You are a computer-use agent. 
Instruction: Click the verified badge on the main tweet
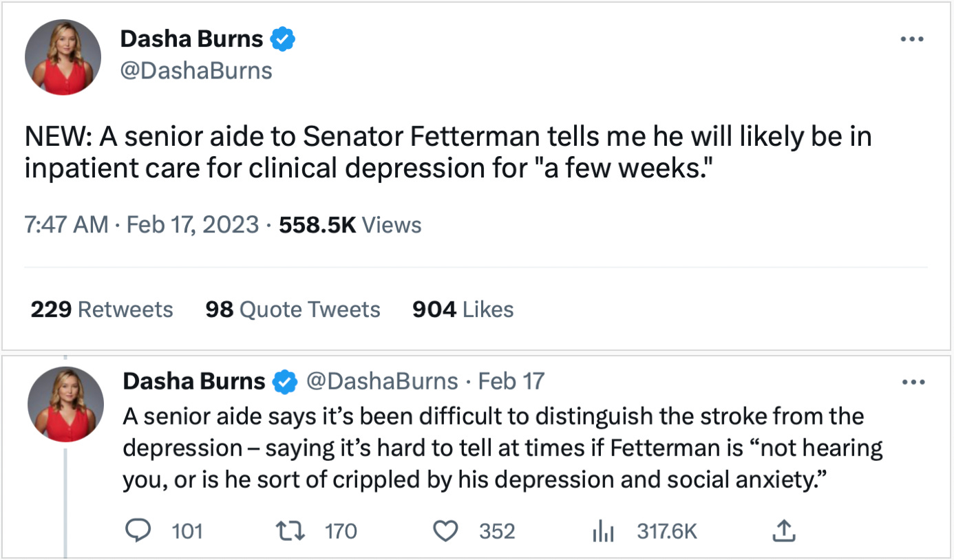coord(282,40)
